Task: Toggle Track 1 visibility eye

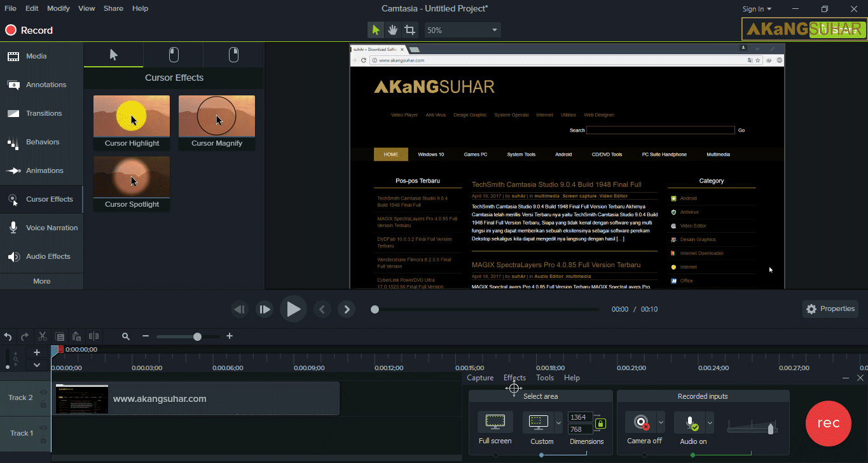Action: tap(43, 428)
